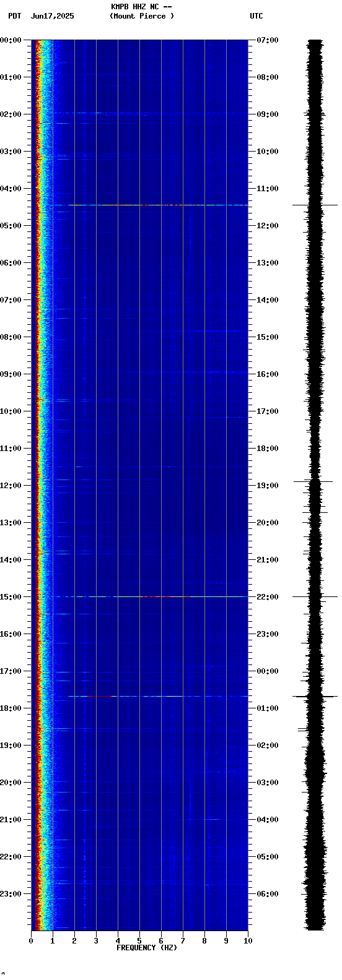Viewport: 342px width, 980px height.
Task: Click the 06:00 UTC time label
Action: pos(268,894)
